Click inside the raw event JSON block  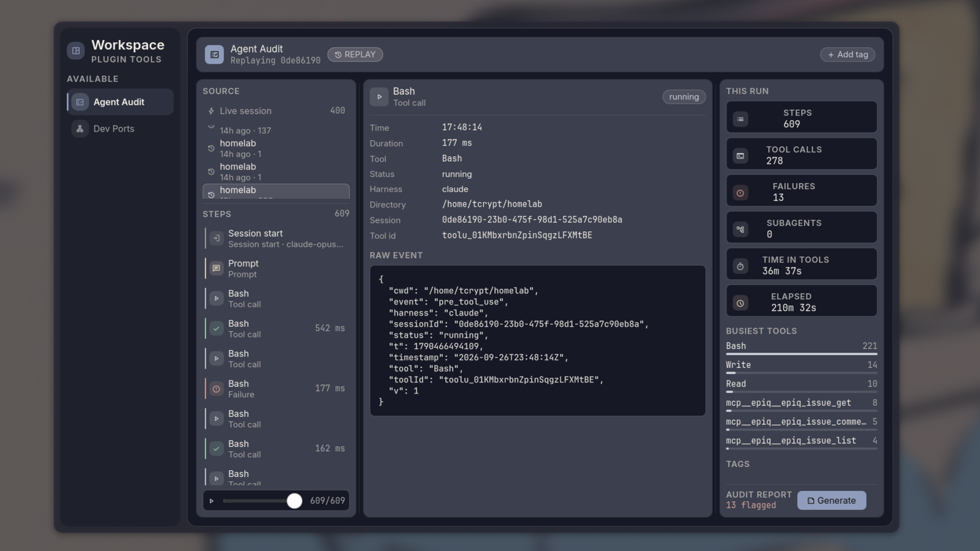(x=538, y=340)
